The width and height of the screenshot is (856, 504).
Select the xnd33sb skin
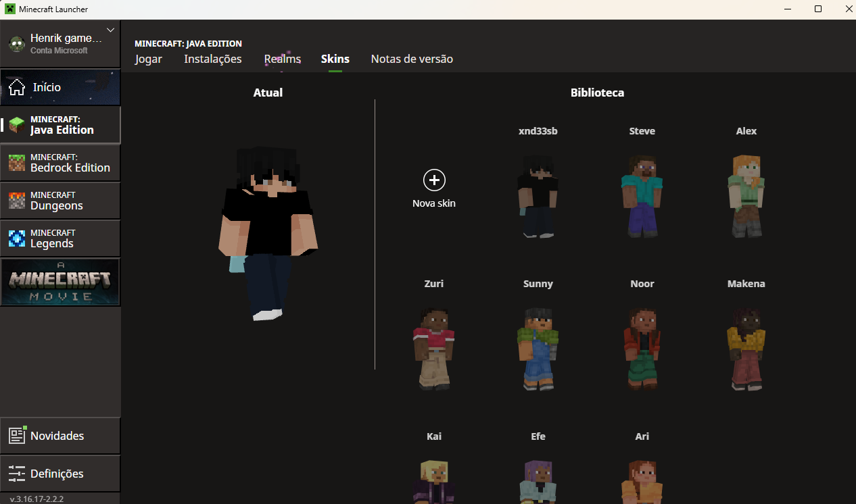[538, 197]
